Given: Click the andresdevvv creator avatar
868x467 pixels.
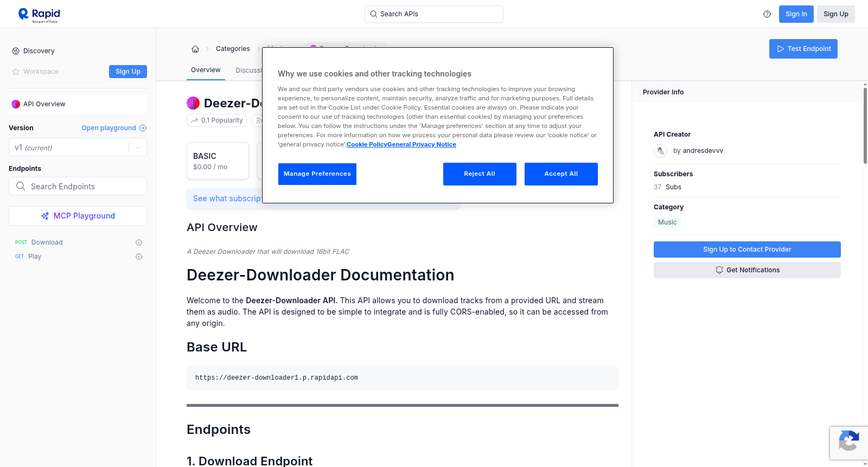Looking at the screenshot, I should 660,151.
